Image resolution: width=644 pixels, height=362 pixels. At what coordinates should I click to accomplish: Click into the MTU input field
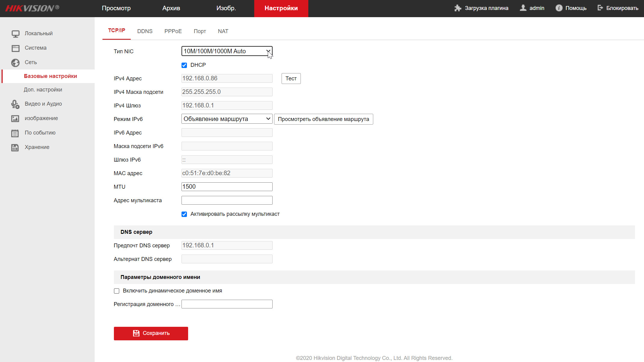tap(227, 187)
